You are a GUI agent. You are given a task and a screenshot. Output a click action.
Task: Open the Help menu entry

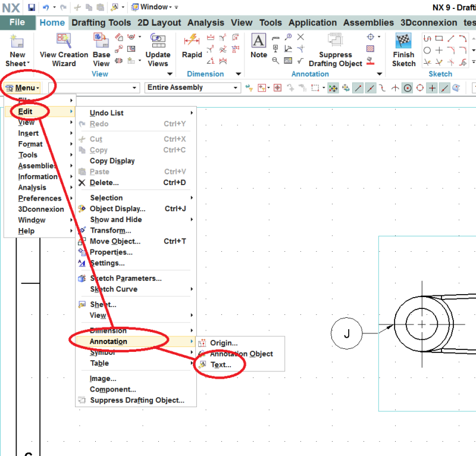[x=39, y=231]
